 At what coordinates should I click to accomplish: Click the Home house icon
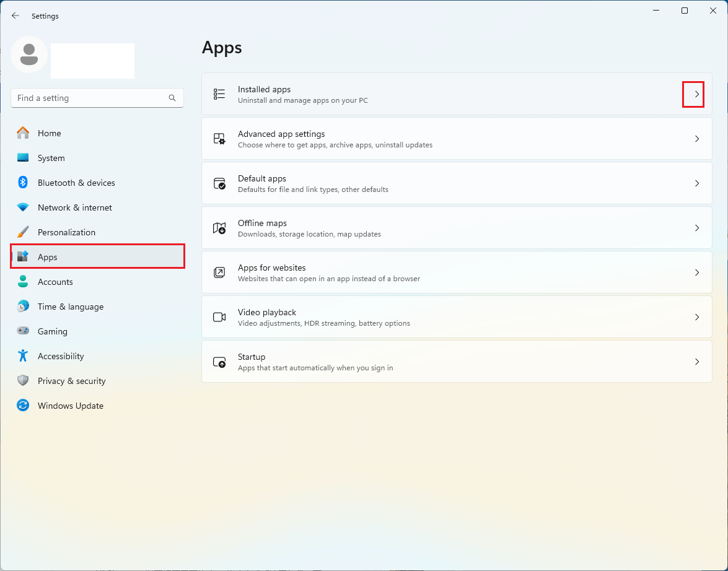pyautogui.click(x=23, y=133)
